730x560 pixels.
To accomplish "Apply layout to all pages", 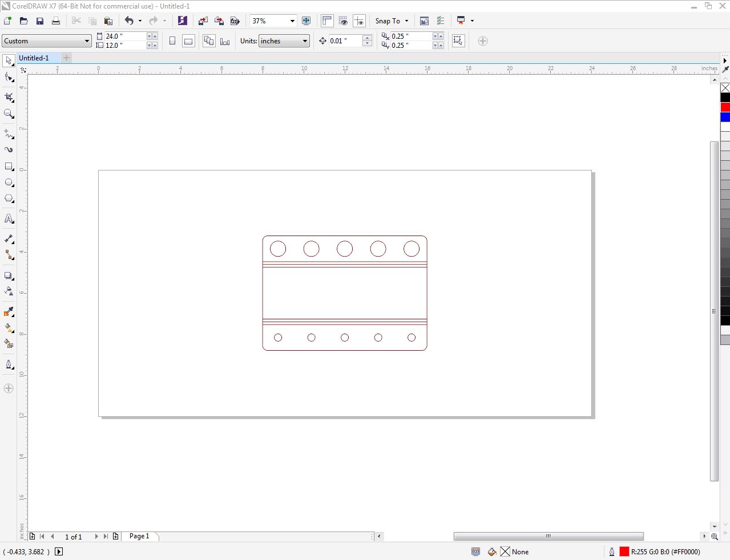I will pyautogui.click(x=209, y=41).
